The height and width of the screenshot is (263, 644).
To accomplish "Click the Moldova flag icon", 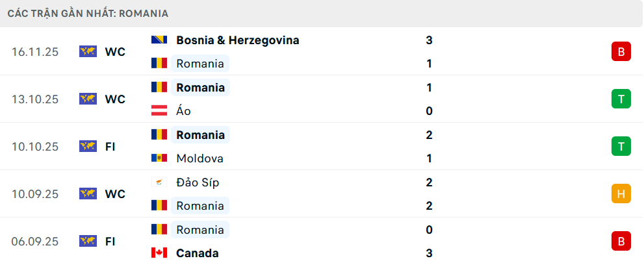I will click(x=159, y=158).
